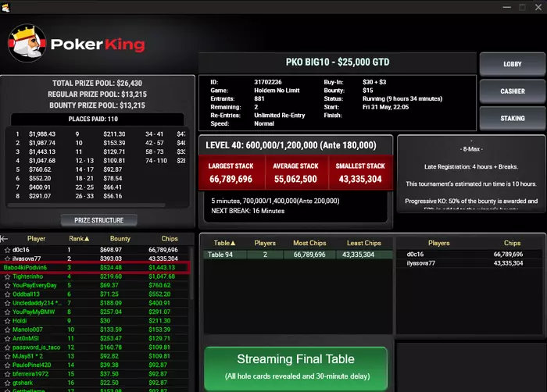The width and height of the screenshot is (547, 392).
Task: Select d0c16 in table players panel
Action: click(470, 255)
